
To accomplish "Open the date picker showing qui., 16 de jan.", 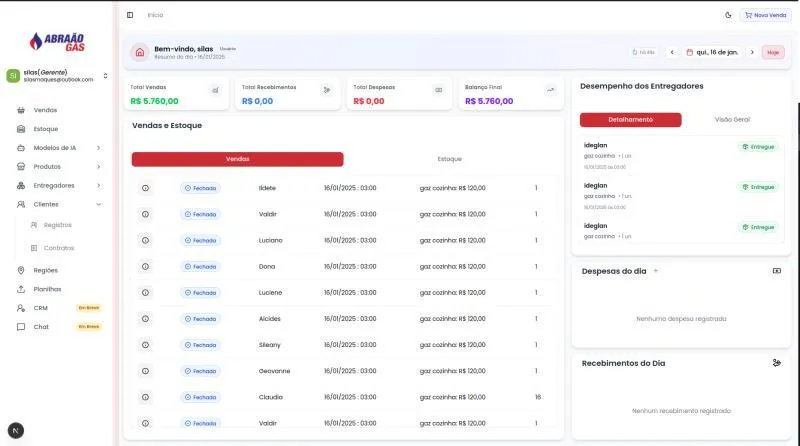I will click(712, 52).
